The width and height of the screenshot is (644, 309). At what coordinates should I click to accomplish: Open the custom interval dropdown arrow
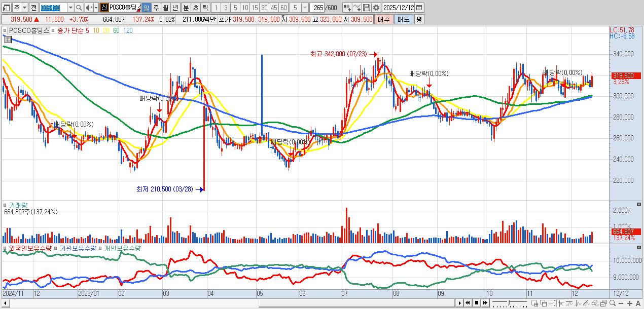coord(304,8)
